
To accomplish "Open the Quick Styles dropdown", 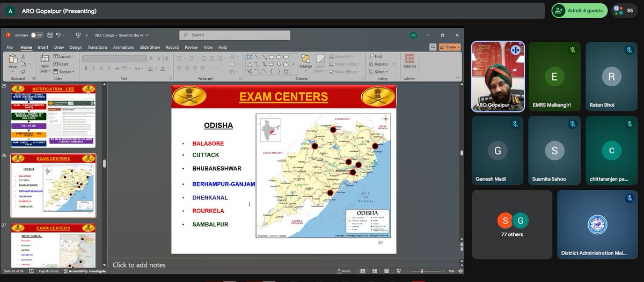I will click(x=320, y=64).
